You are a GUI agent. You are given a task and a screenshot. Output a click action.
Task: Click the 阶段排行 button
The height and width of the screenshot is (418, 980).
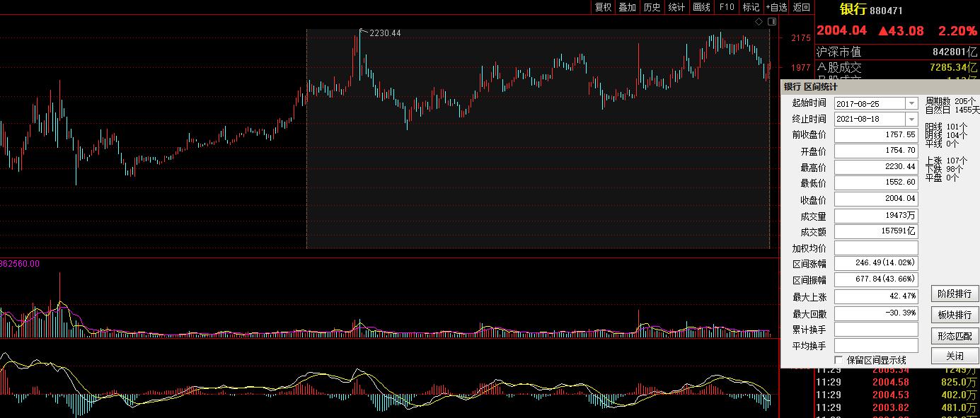[955, 294]
